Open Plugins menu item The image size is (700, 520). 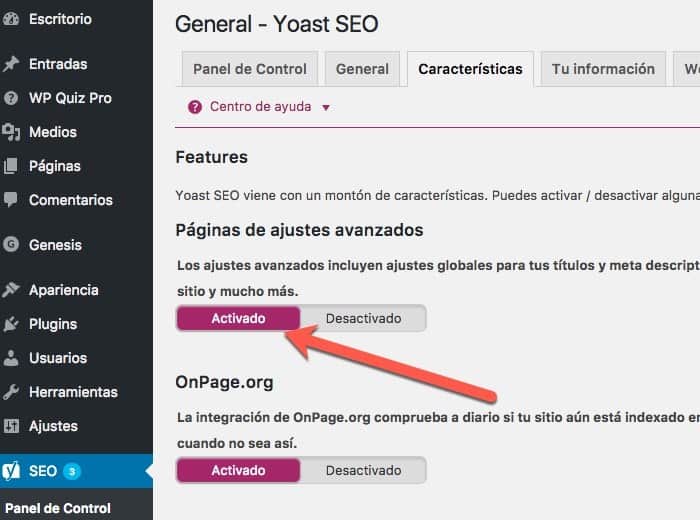(x=53, y=324)
